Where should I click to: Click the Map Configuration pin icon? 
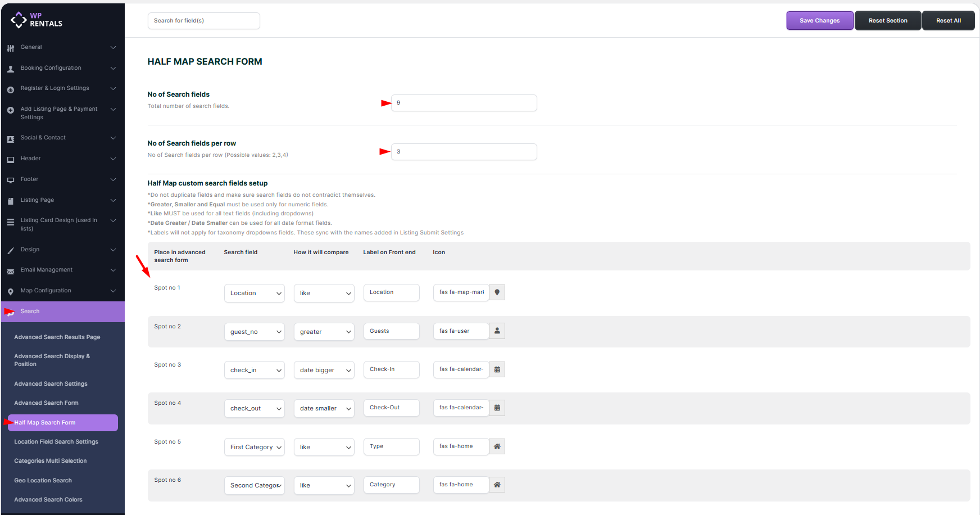tap(11, 291)
